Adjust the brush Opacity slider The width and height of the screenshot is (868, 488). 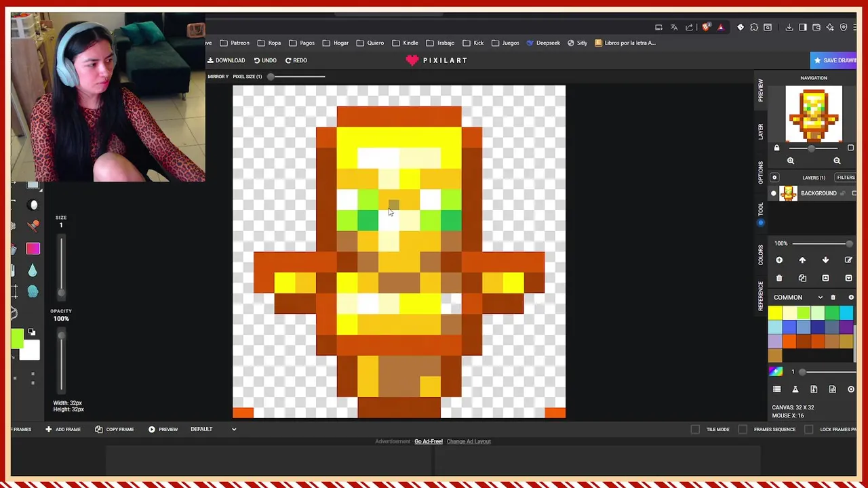click(x=61, y=359)
